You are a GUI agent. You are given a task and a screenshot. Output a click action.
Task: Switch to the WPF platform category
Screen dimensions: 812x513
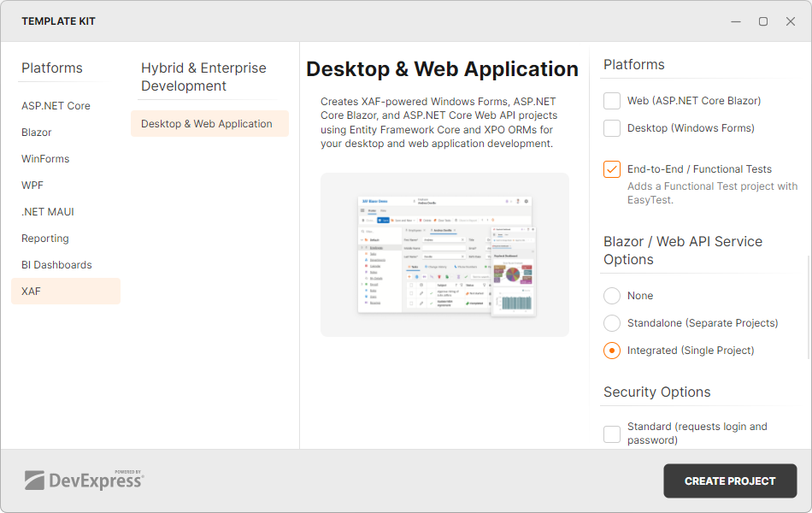[x=32, y=185]
